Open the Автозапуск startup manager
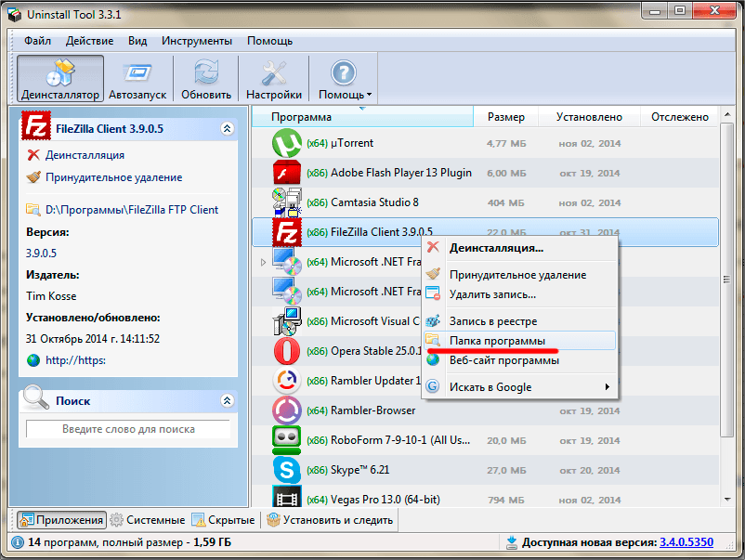 pyautogui.click(x=137, y=78)
